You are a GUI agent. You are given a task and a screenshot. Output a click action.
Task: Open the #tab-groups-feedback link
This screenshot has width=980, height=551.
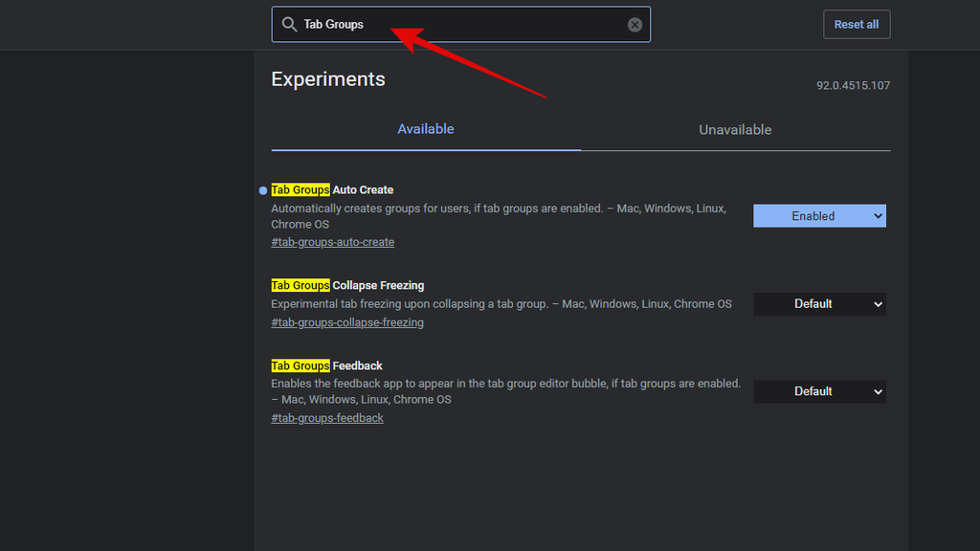(327, 419)
